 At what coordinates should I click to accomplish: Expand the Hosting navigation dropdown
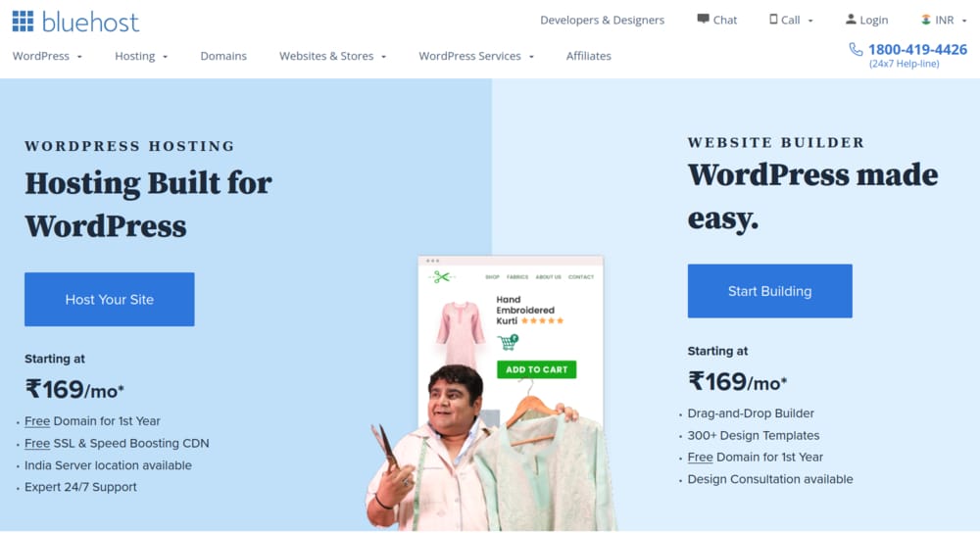pos(141,56)
